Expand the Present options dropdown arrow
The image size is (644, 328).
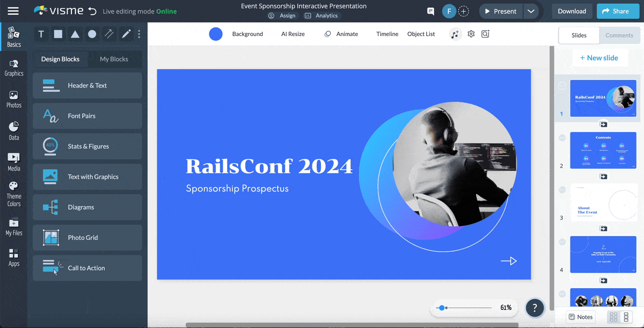tap(531, 11)
